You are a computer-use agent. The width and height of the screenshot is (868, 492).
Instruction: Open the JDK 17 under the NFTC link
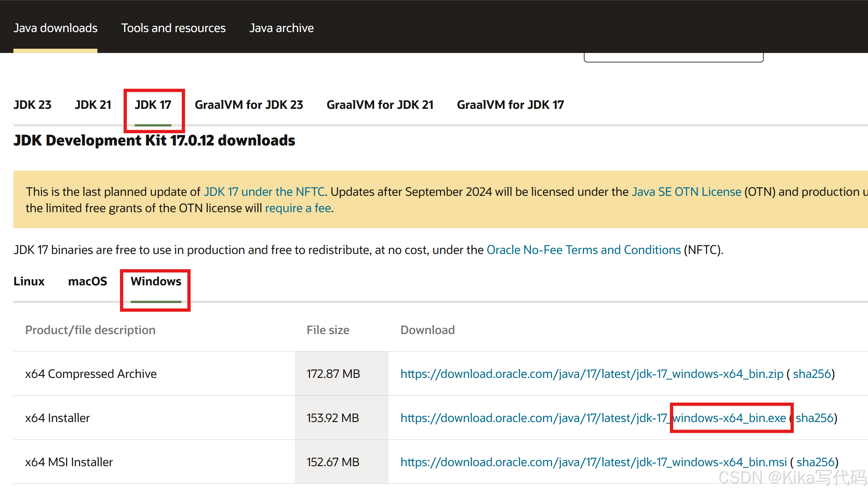click(264, 192)
